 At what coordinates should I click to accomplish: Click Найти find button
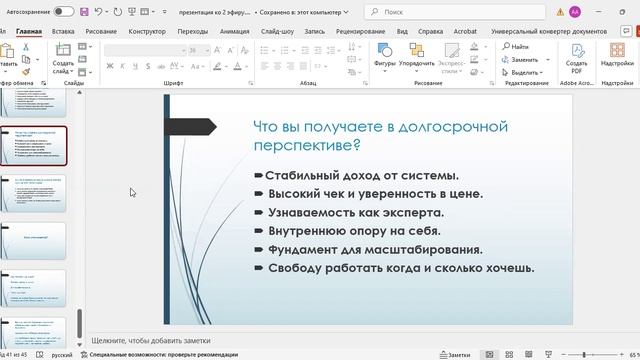point(516,47)
